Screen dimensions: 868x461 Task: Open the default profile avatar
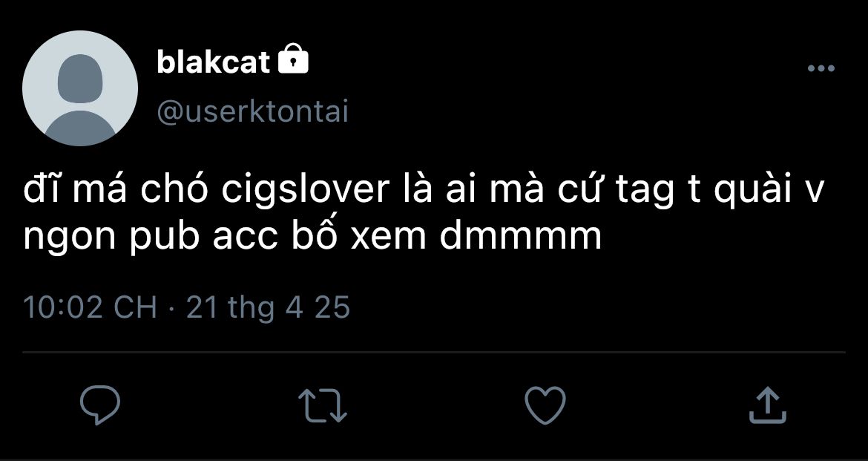pyautogui.click(x=80, y=88)
